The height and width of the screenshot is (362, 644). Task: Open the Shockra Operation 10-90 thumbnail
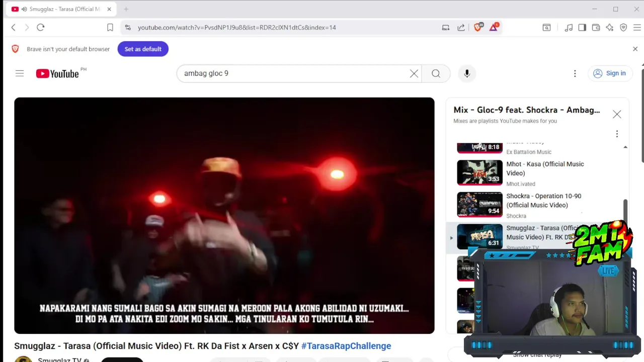(479, 205)
